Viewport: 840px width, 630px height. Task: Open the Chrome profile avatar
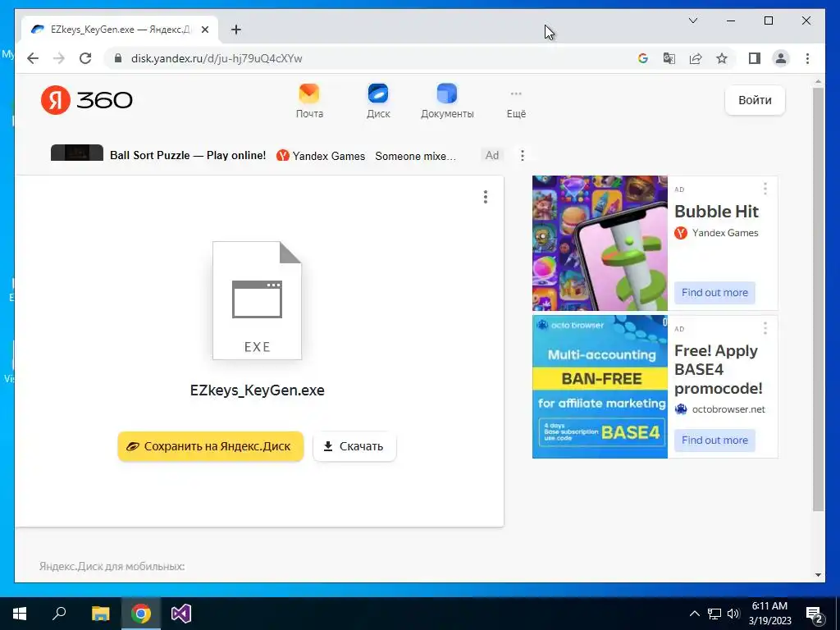(x=781, y=58)
